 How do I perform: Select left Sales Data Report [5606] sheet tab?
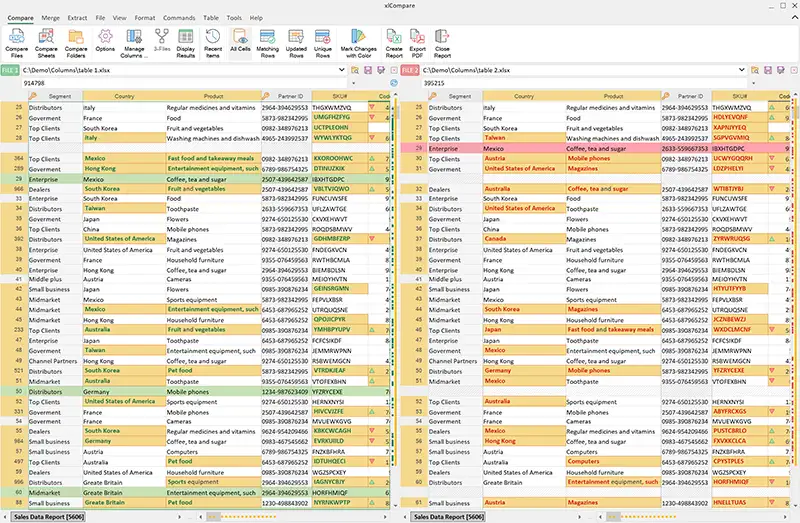48,517
